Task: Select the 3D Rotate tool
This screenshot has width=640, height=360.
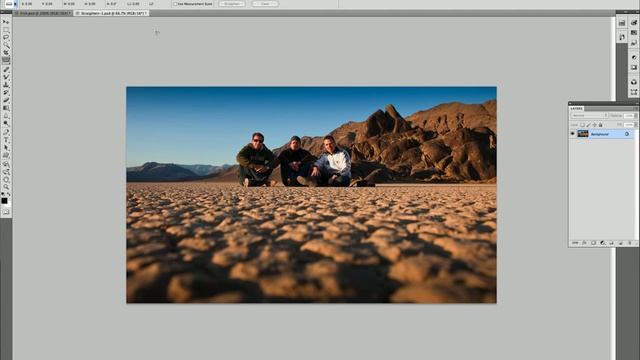Action: [6, 164]
